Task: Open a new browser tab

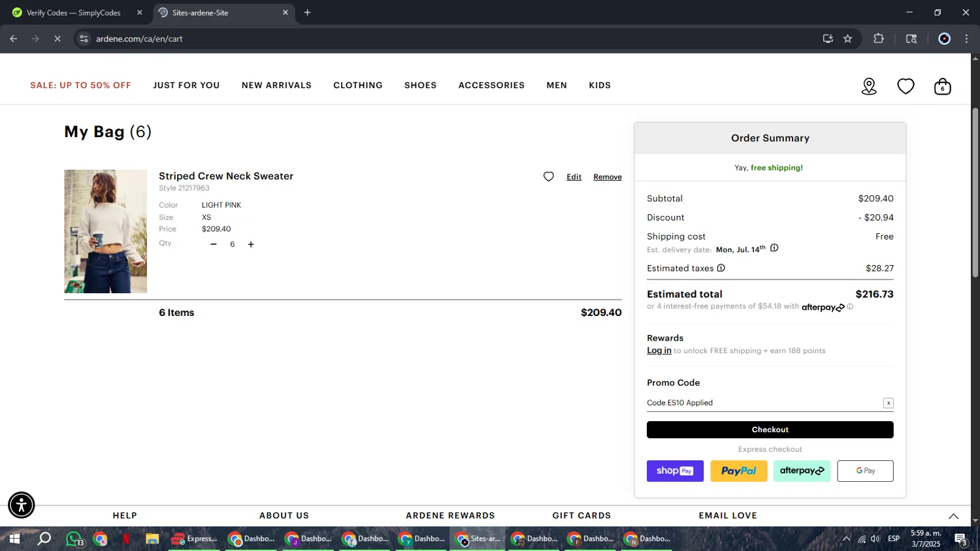Action: click(x=307, y=12)
